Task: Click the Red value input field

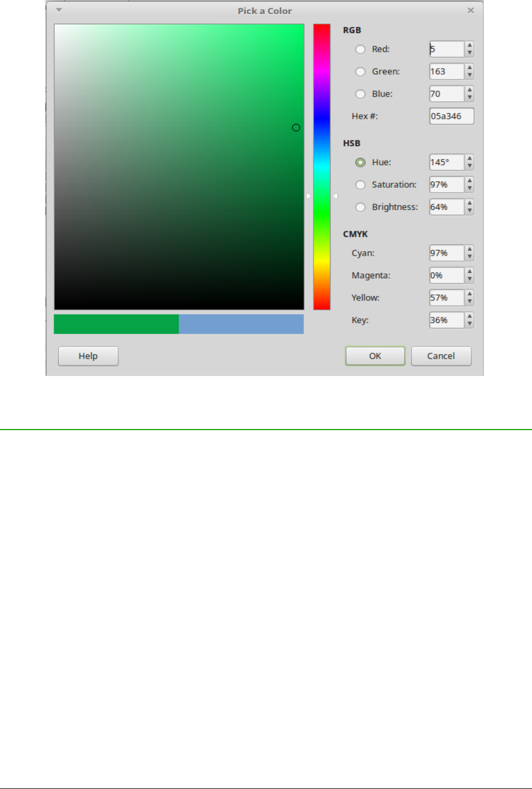Action: 447,49
